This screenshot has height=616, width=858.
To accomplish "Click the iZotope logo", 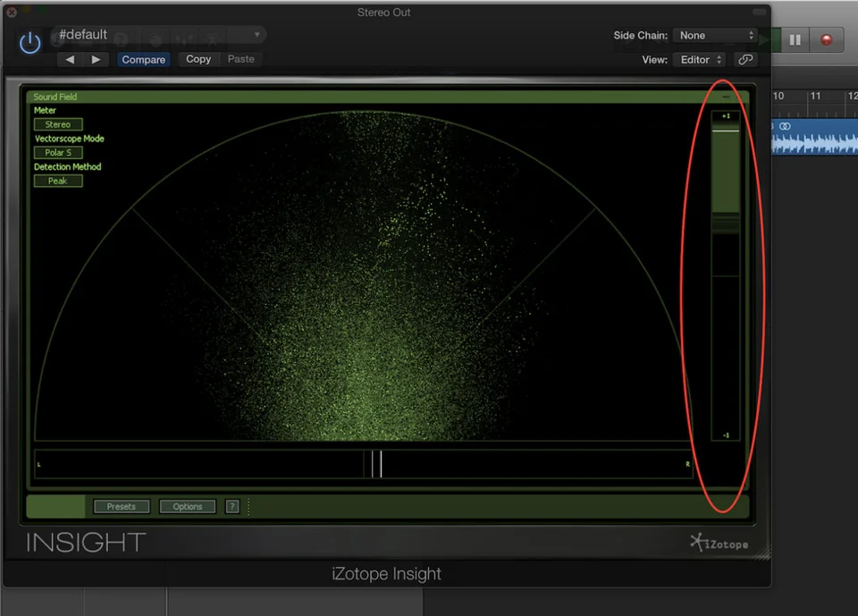I will (x=719, y=543).
